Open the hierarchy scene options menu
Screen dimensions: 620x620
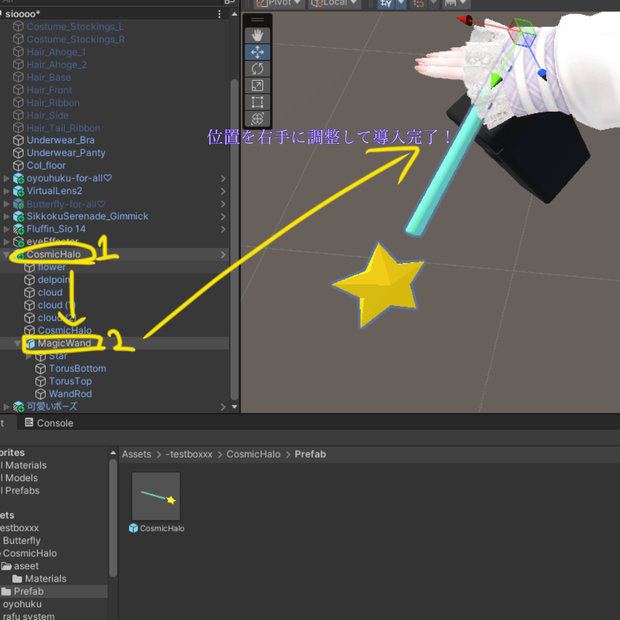(219, 14)
